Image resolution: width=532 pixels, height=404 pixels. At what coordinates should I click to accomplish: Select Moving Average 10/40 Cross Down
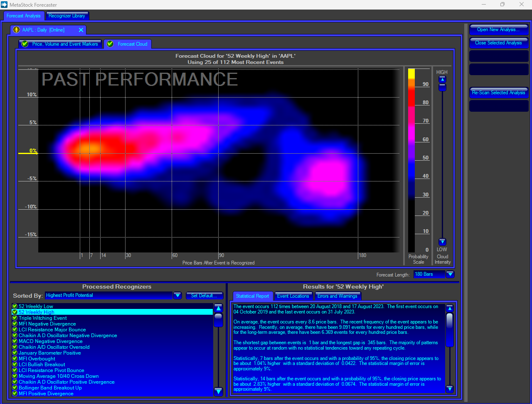pyautogui.click(x=112, y=376)
